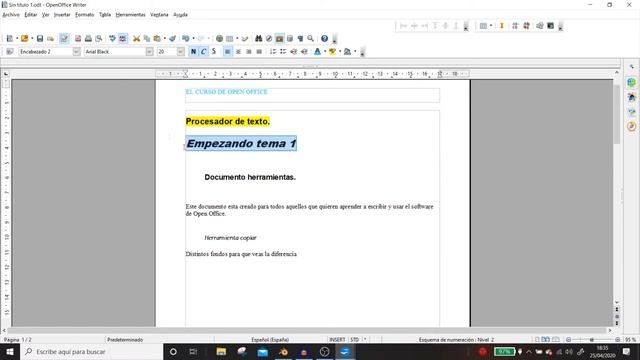Toggle Align Left button
Image resolution: width=640 pixels, height=360 pixels.
(x=227, y=51)
